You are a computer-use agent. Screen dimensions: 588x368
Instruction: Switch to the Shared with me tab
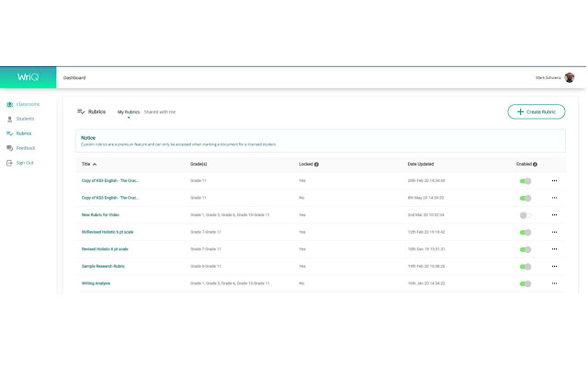point(160,112)
